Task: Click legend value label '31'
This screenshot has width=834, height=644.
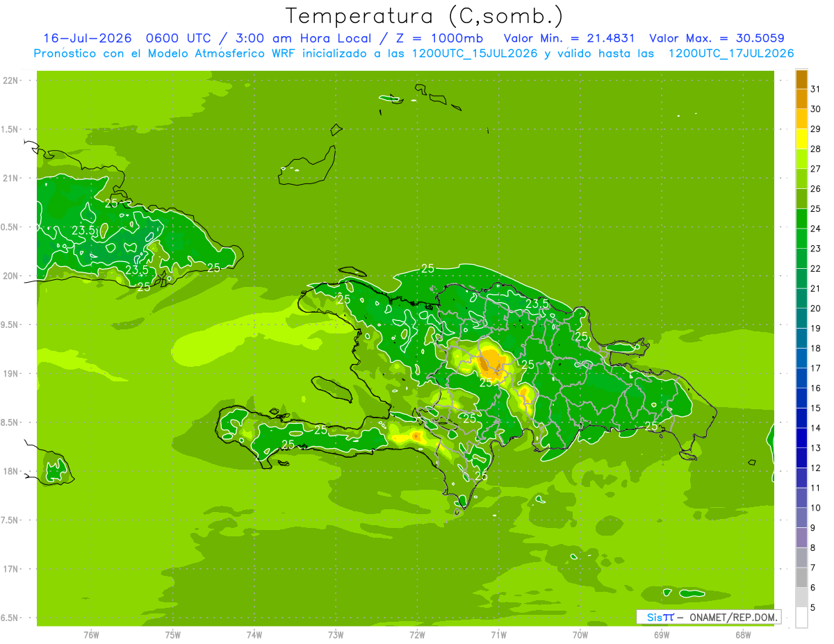Action: pyautogui.click(x=816, y=89)
